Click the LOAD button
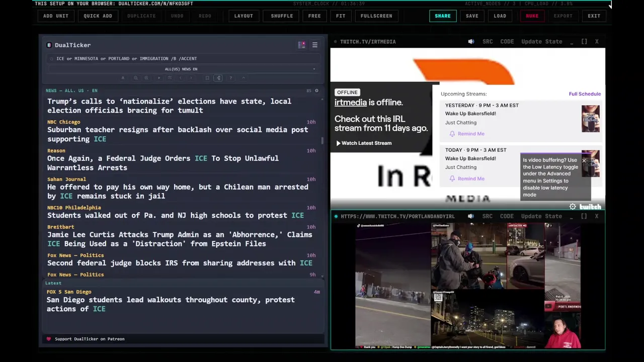The image size is (644, 362). [x=500, y=16]
